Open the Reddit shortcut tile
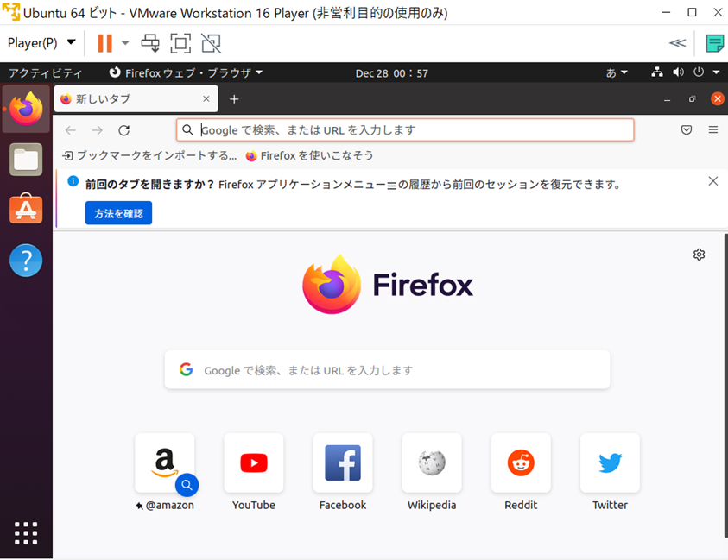 point(521,472)
